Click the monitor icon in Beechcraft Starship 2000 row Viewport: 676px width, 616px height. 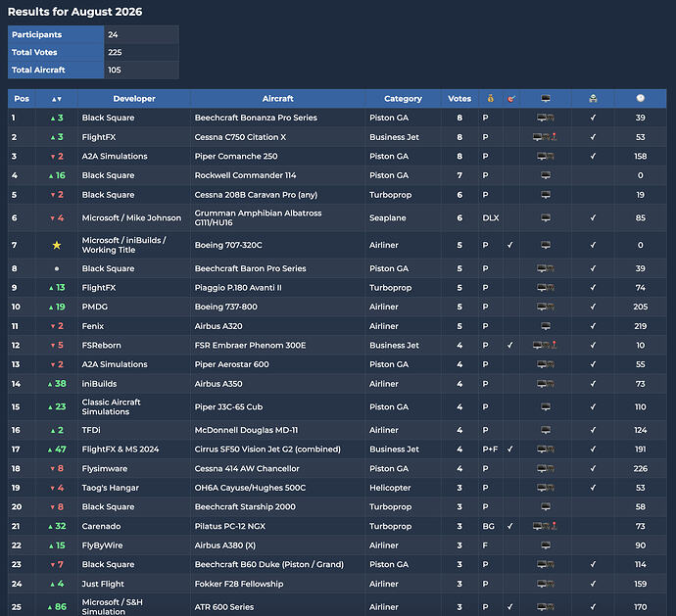coord(546,507)
